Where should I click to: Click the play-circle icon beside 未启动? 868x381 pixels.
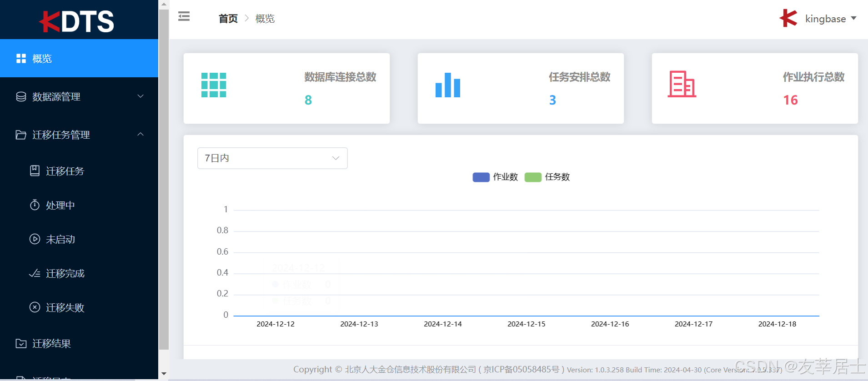click(35, 239)
